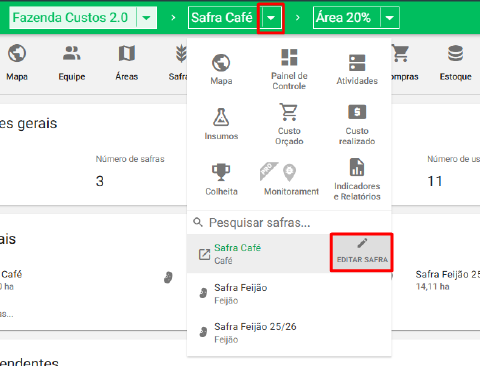The image size is (480, 366).
Task: Select Safra Feijão from the list
Action: click(289, 293)
